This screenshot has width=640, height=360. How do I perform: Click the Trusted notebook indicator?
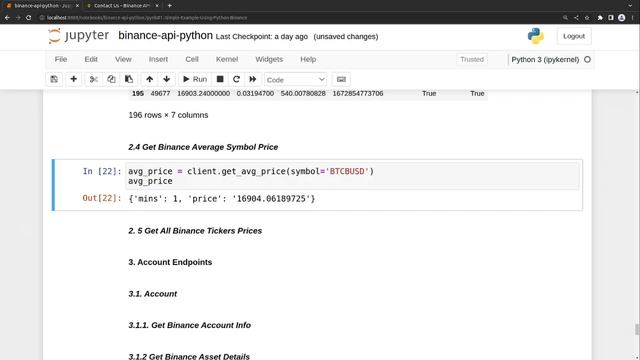point(472,60)
